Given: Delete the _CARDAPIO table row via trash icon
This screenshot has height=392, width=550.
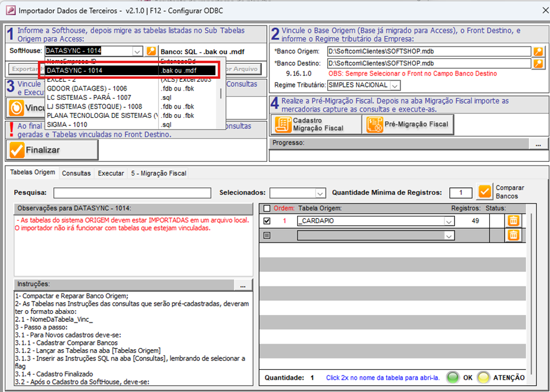Looking at the screenshot, I should 513,221.
